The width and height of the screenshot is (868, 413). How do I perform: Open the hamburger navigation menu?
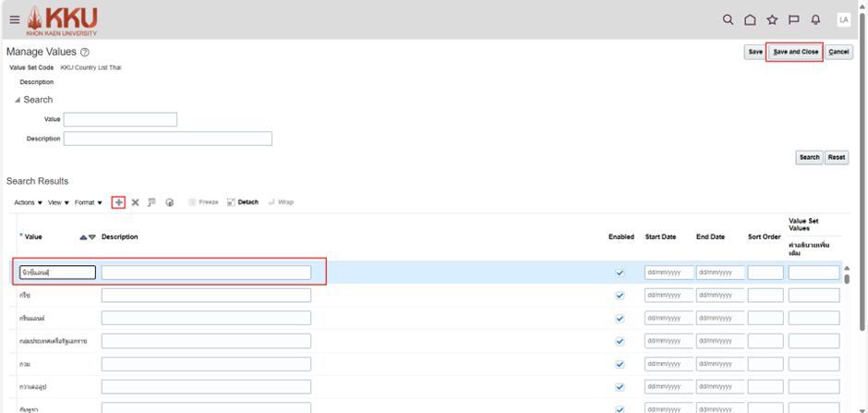pyautogui.click(x=14, y=19)
